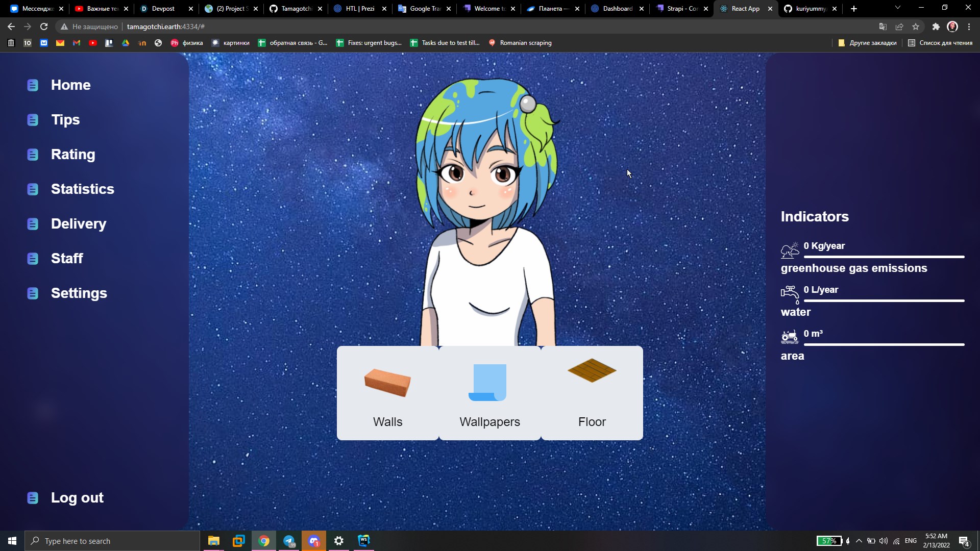The width and height of the screenshot is (980, 551).
Task: Open the Rating page
Action: pyautogui.click(x=73, y=154)
